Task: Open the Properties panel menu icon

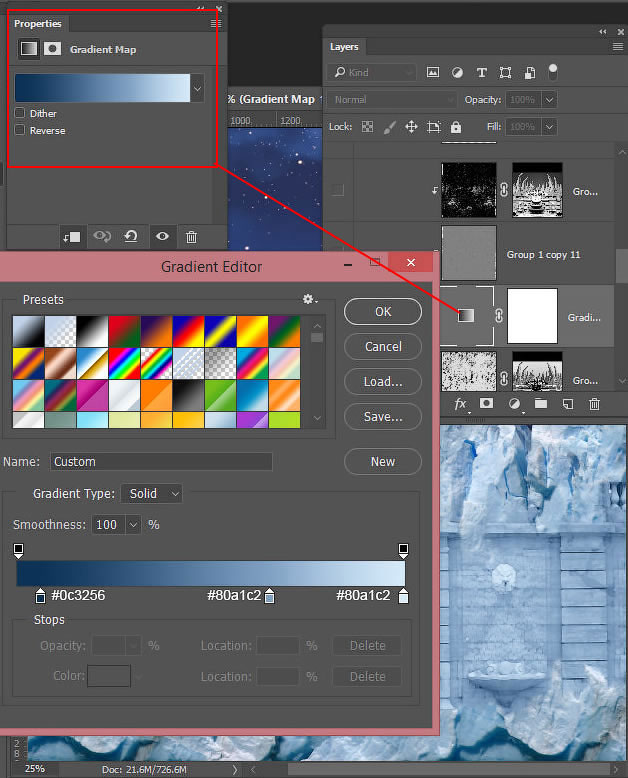Action: [216, 24]
